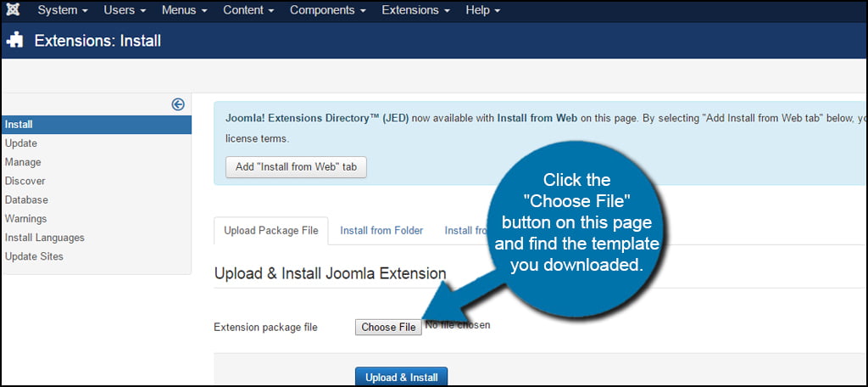Open Discover in the sidebar
The image size is (868, 387).
coord(25,181)
